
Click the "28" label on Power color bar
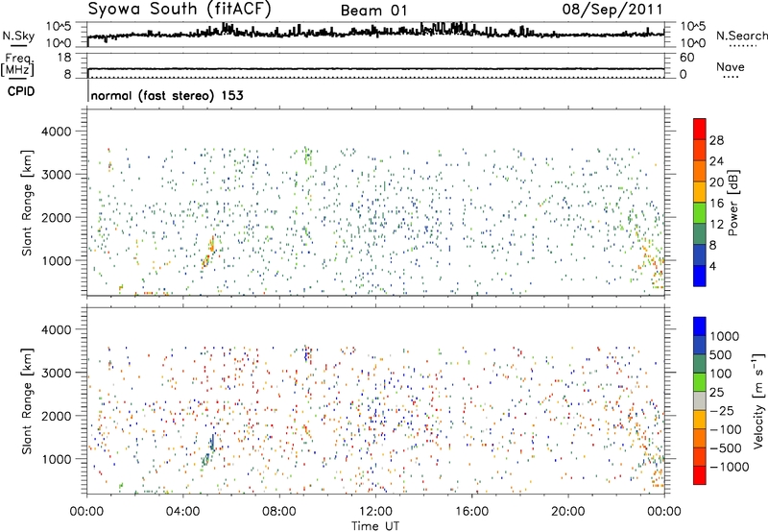(x=716, y=140)
